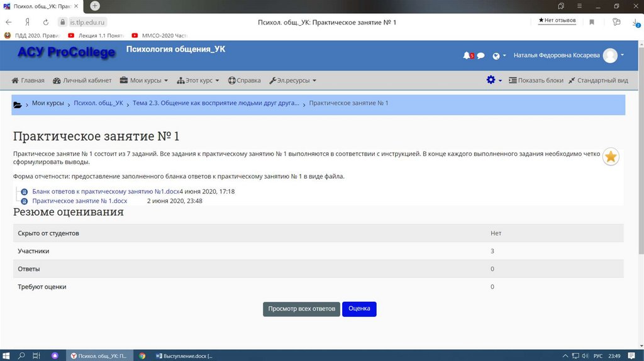
Task: Open new browser tab plus button
Action: pyautogui.click(x=95, y=6)
